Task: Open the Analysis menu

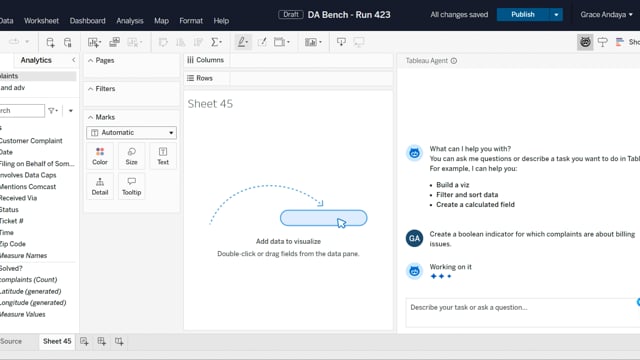Action: point(130,21)
